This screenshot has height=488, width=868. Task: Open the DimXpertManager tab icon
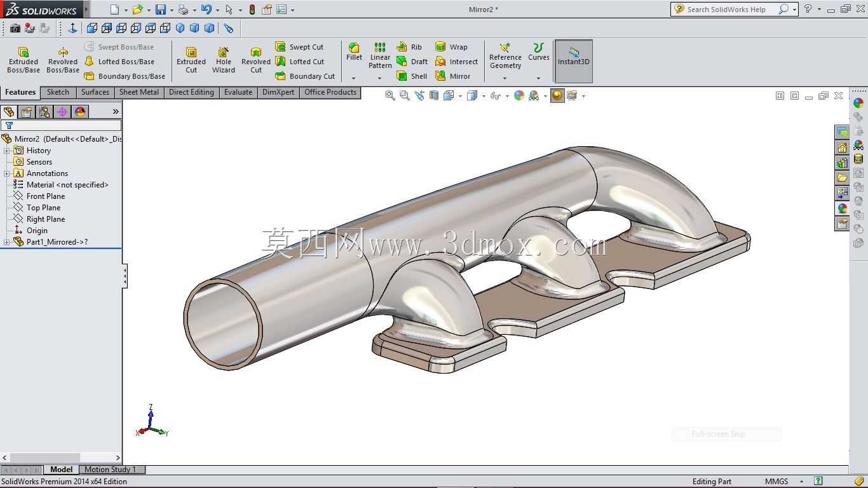click(x=62, y=112)
